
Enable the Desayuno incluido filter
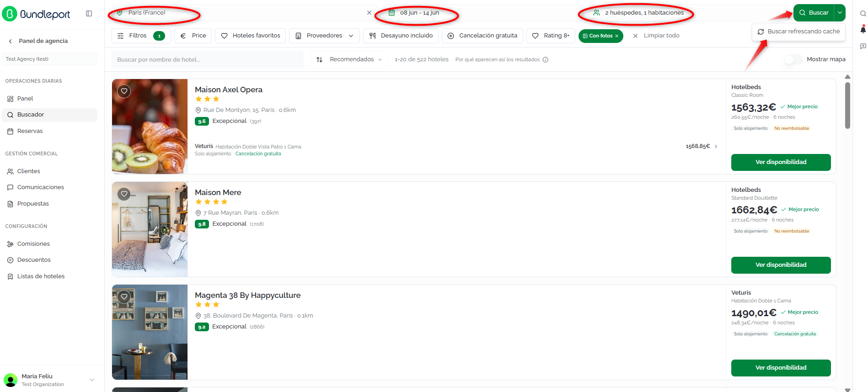(x=401, y=36)
